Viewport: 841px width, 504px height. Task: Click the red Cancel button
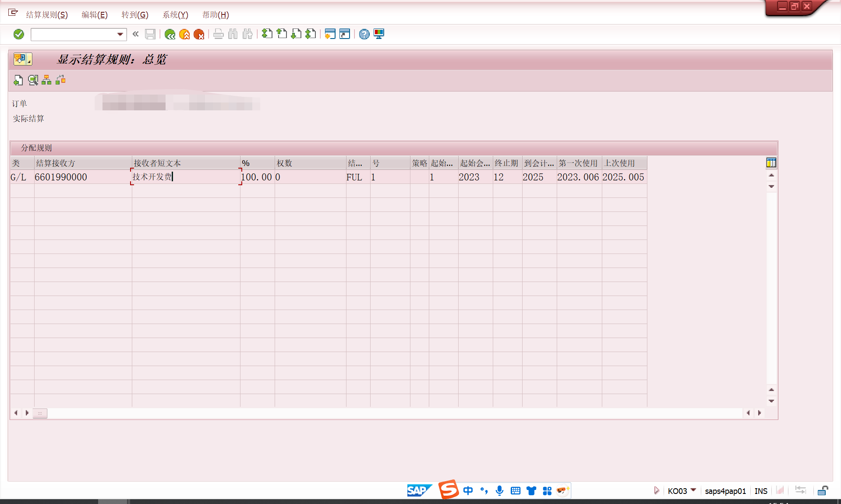(199, 34)
